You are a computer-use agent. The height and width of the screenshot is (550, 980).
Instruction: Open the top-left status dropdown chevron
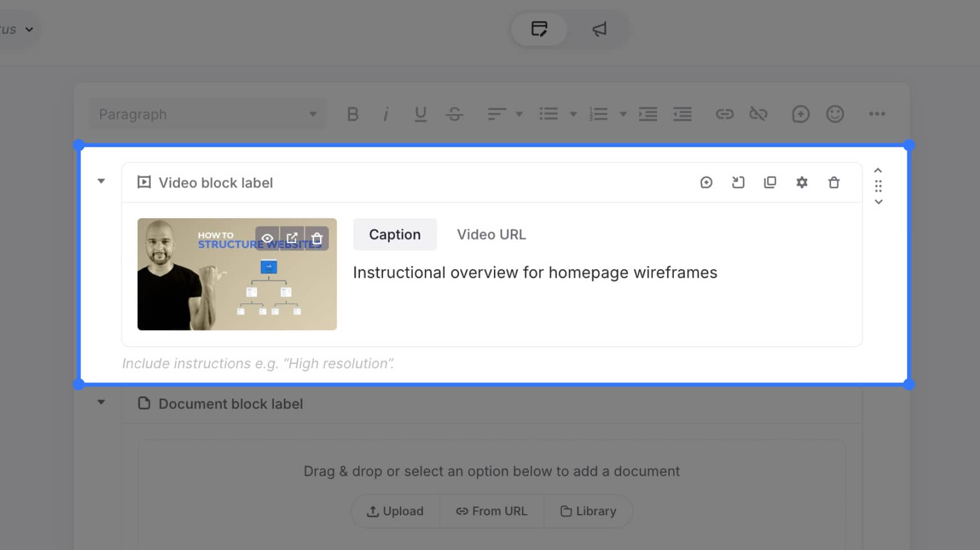pos(29,29)
